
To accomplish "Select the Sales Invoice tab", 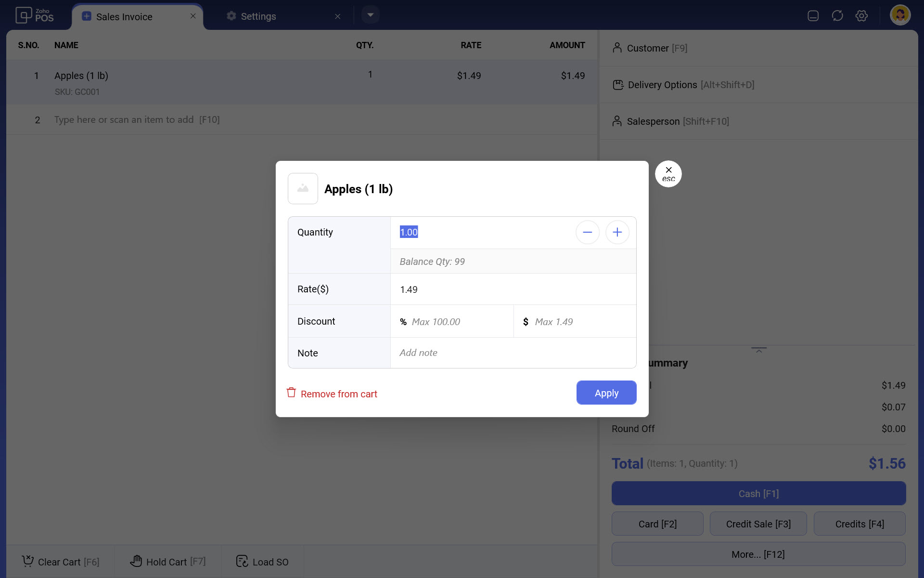I will pyautogui.click(x=124, y=17).
